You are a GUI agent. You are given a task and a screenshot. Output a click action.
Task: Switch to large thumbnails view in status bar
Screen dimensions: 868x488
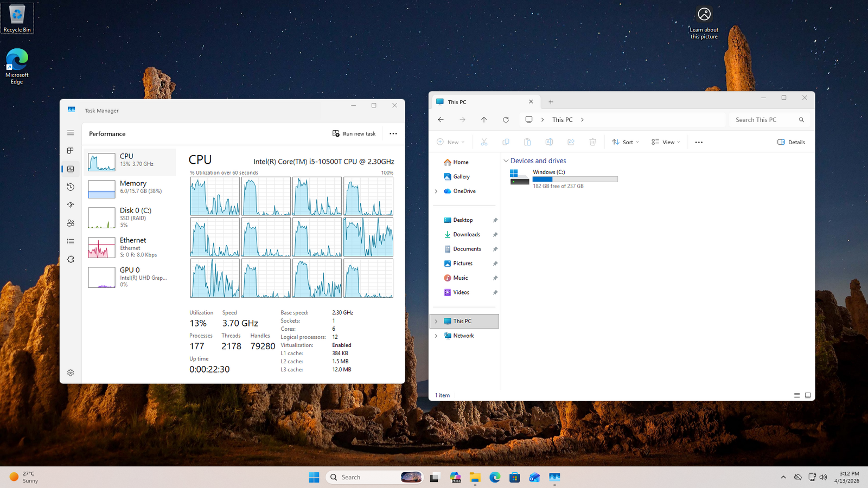[808, 395]
